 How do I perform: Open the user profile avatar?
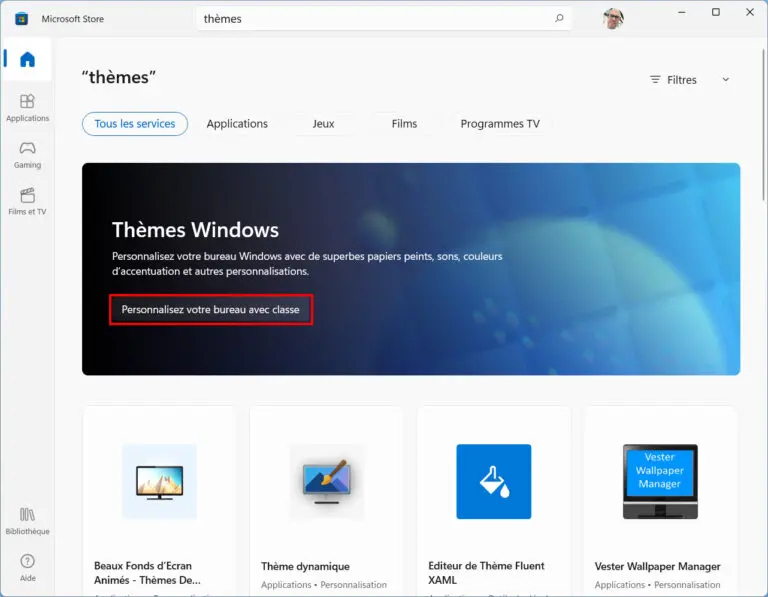click(x=613, y=19)
